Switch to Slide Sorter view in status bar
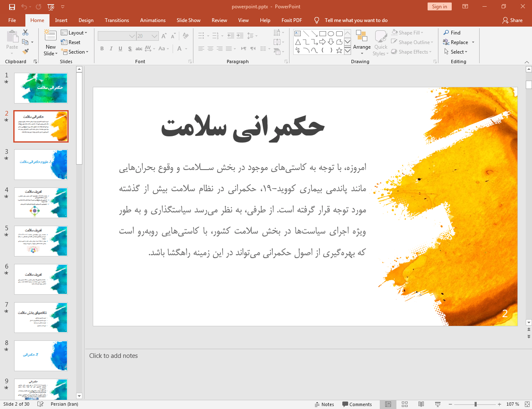The height and width of the screenshot is (409, 532). pos(405,404)
